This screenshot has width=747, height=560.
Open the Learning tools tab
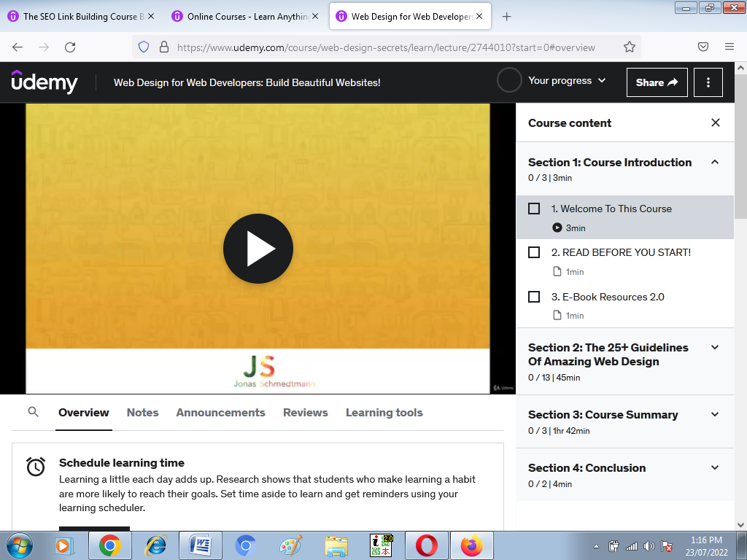[384, 413]
